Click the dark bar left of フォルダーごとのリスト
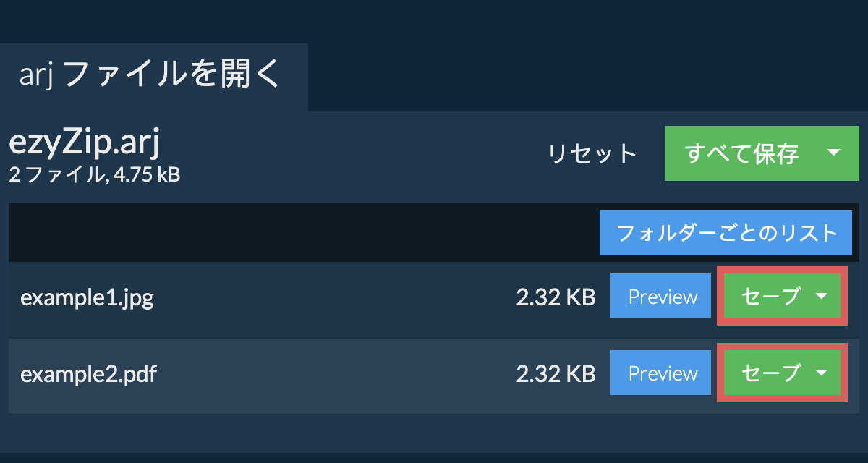 tap(289, 232)
